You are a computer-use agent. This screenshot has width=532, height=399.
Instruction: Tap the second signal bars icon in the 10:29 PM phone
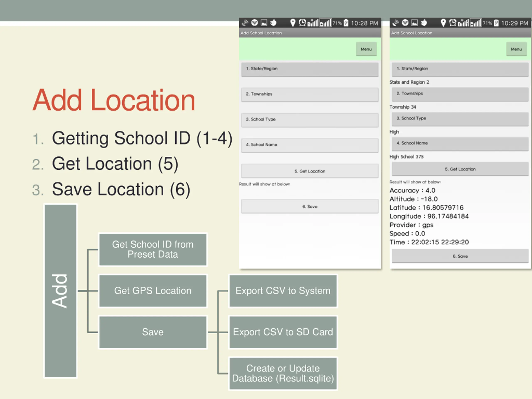pyautogui.click(x=476, y=23)
